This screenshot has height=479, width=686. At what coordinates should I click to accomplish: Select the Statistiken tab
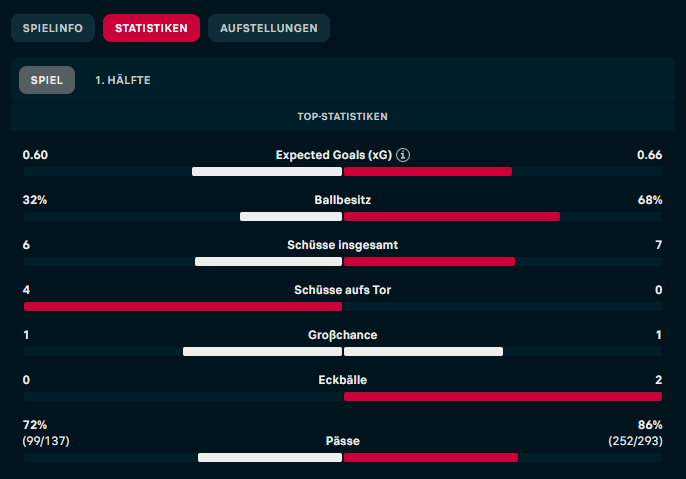pyautogui.click(x=151, y=28)
